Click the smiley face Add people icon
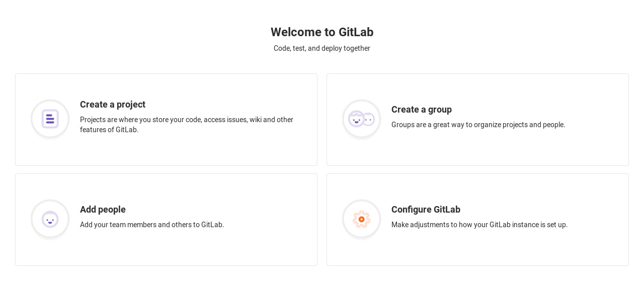The image size is (644, 291). click(x=50, y=219)
